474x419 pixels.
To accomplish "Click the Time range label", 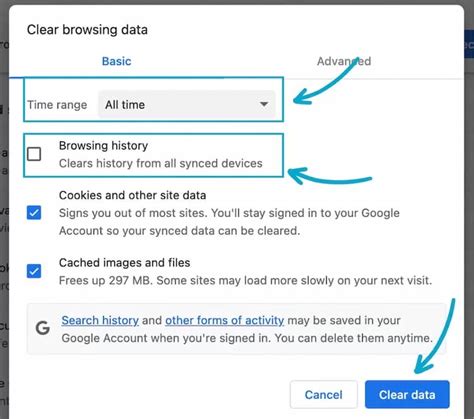I will 57,105.
